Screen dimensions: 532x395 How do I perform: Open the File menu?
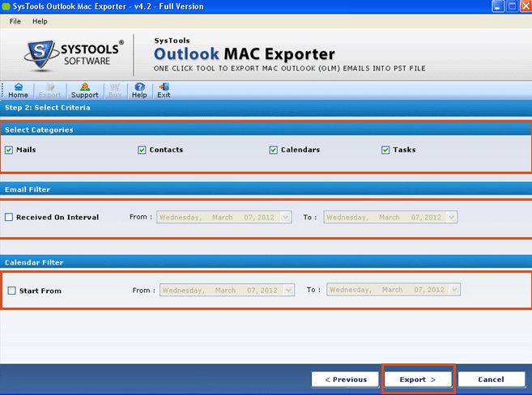pyautogui.click(x=15, y=21)
